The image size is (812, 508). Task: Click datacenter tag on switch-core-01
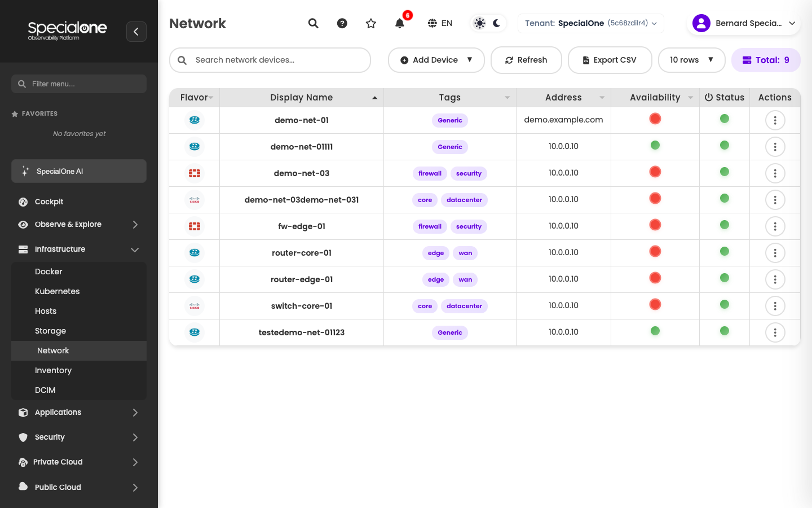[464, 306]
